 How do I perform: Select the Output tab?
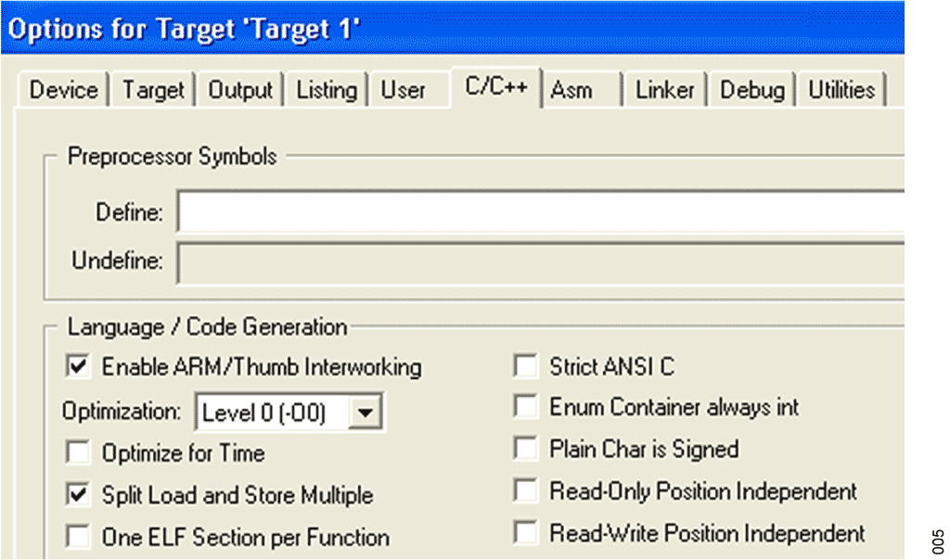239,90
